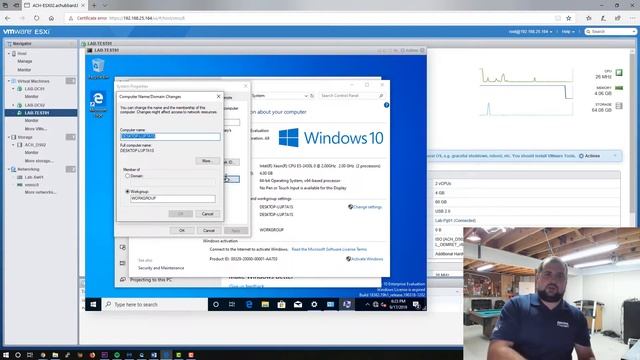Open Mail app in VM taskbar
Screen dimensions: 640x360
pyautogui.click(x=298, y=304)
